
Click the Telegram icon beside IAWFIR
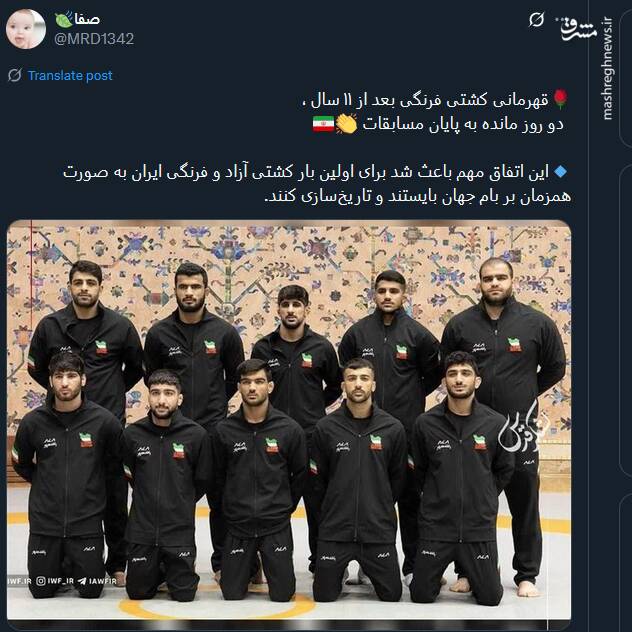[x=82, y=581]
